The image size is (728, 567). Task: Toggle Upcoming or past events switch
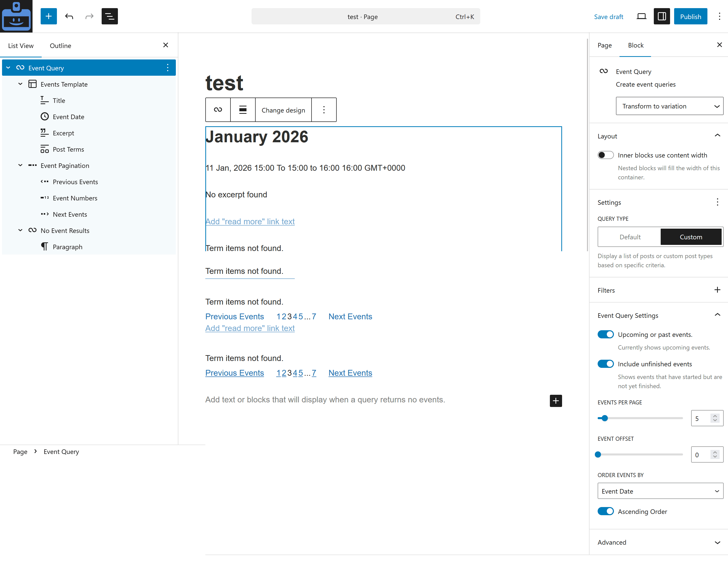coord(605,334)
